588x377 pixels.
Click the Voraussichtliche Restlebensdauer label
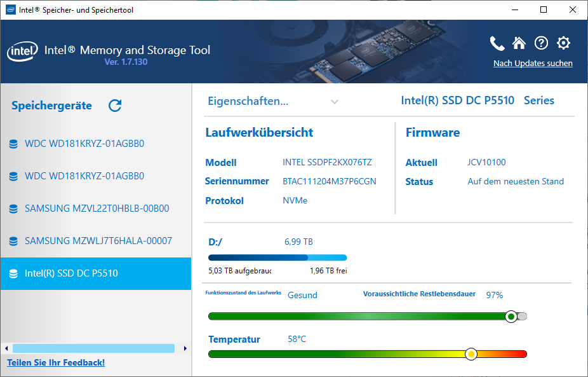419,294
